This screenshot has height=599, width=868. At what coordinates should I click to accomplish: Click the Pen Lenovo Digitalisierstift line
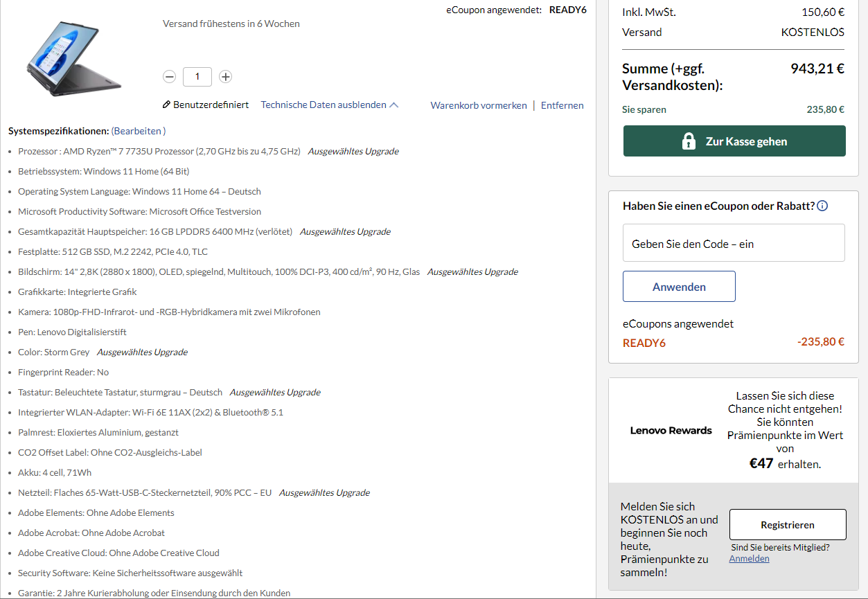click(x=72, y=332)
